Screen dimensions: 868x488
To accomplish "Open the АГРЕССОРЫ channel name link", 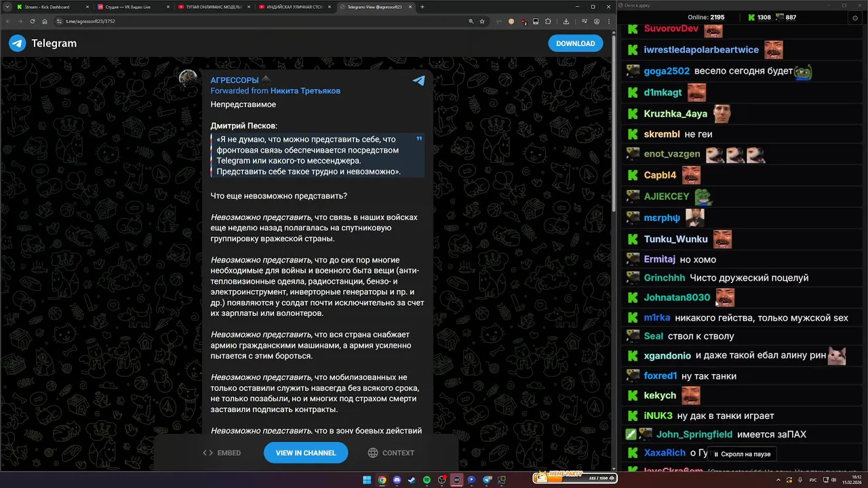I will pyautogui.click(x=235, y=80).
